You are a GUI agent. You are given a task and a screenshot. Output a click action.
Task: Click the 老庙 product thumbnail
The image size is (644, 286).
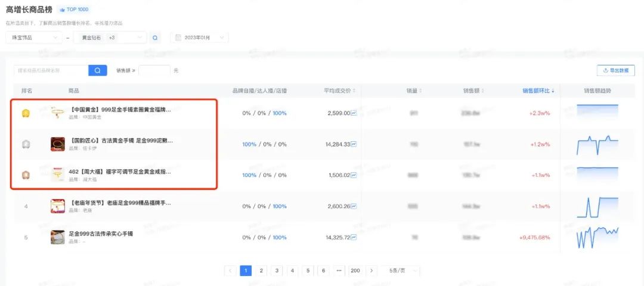(x=57, y=206)
